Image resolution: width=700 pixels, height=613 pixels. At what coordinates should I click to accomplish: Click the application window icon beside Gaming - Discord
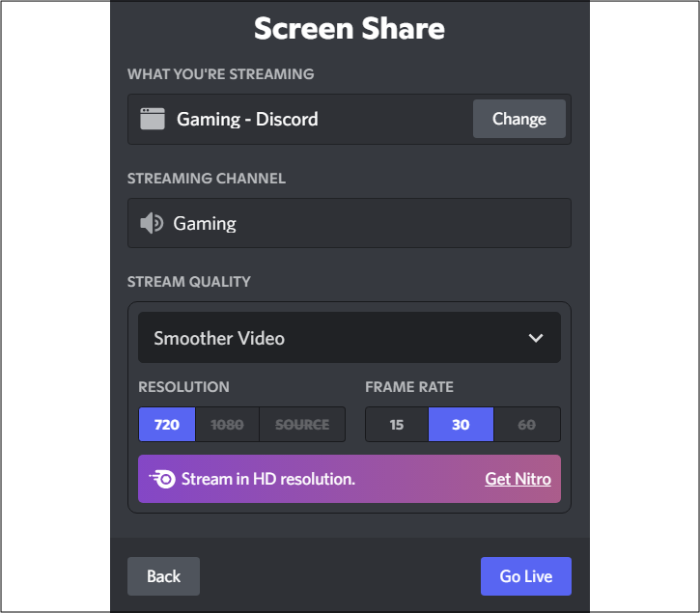[153, 119]
